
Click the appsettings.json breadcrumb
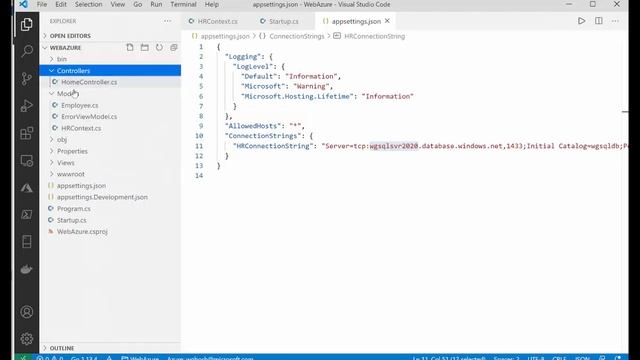[224, 36]
